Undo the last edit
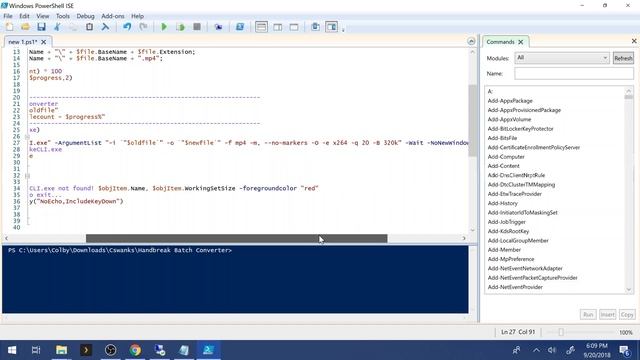640x360 pixels. point(127,27)
